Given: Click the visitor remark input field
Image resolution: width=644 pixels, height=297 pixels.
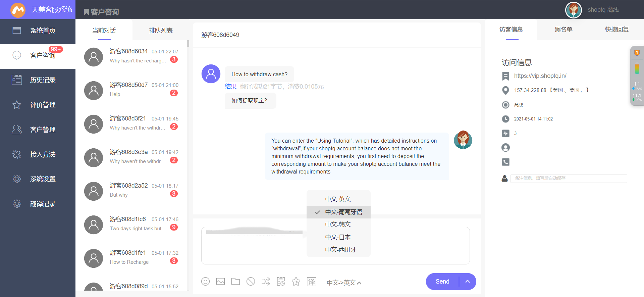Looking at the screenshot, I should click(569, 179).
